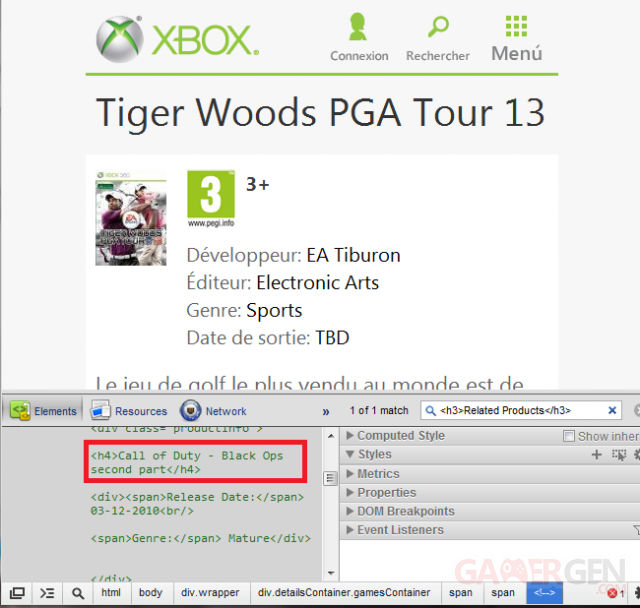Select the html breadcrumb
The height and width of the screenshot is (608, 640).
111,592
